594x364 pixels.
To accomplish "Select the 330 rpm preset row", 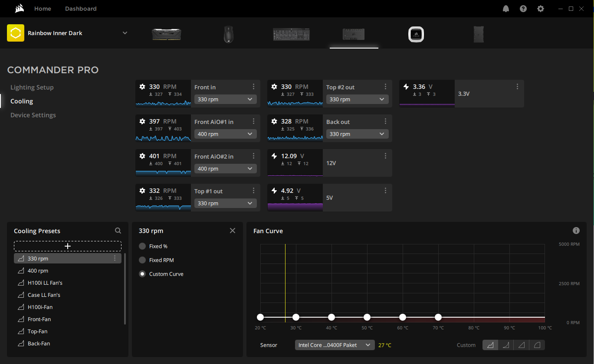I will [x=68, y=258].
